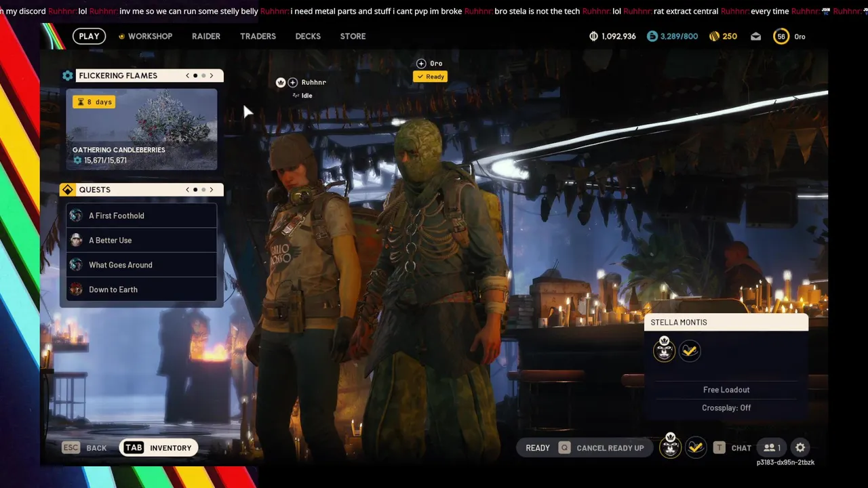The image size is (868, 488).
Task: Click the Flickering Flames event gear icon
Action: point(68,75)
